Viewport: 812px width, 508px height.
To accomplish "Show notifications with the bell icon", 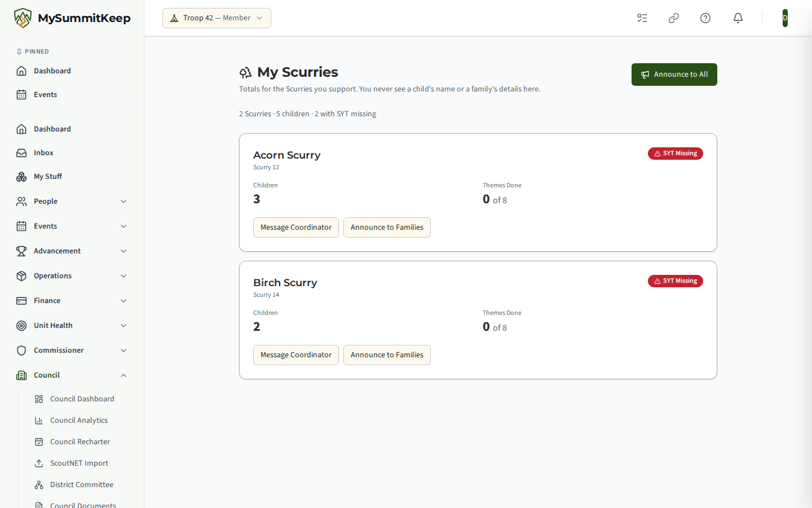I will click(738, 18).
